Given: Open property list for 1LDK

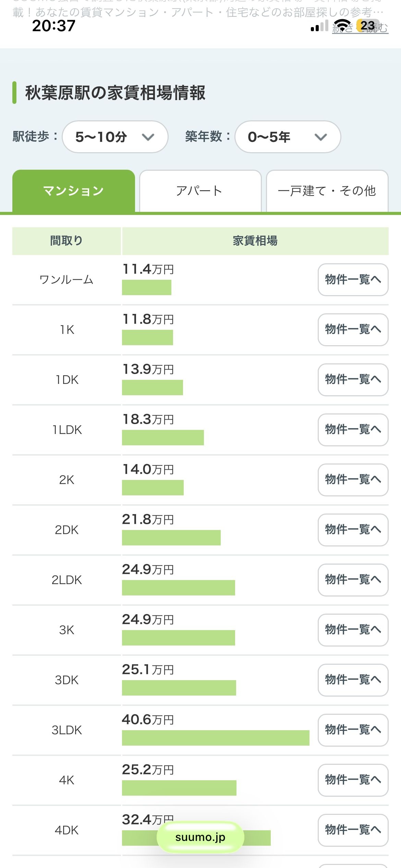Looking at the screenshot, I should point(353,430).
